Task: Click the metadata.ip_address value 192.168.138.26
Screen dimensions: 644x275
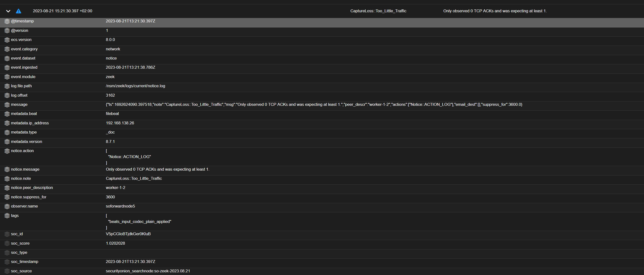Action: (120, 123)
